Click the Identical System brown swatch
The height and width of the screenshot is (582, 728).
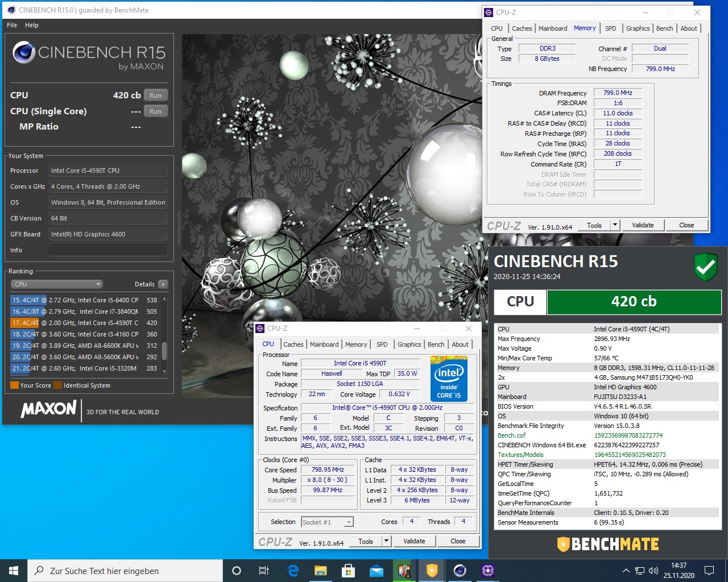click(x=57, y=385)
